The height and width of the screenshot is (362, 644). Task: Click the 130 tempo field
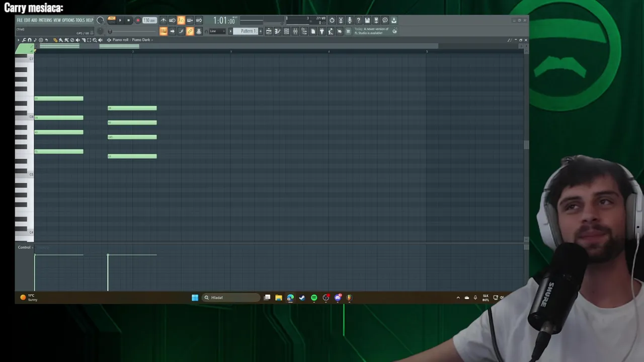point(149,20)
